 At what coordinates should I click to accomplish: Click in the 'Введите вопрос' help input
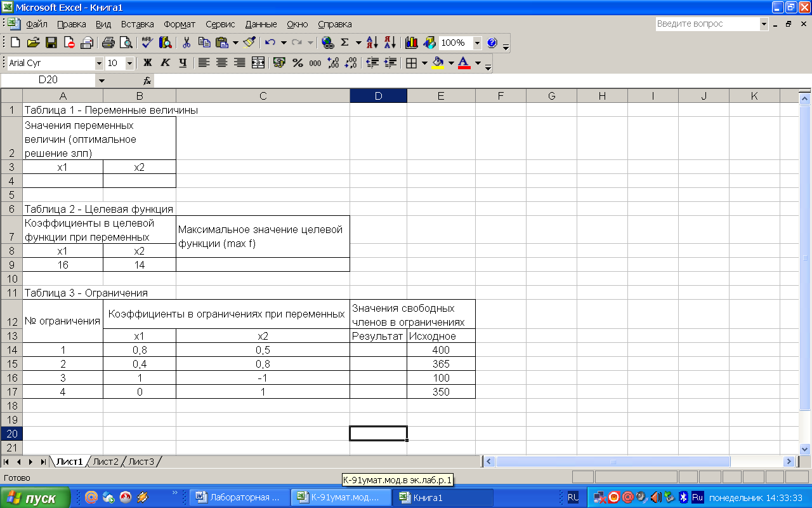pyautogui.click(x=707, y=23)
